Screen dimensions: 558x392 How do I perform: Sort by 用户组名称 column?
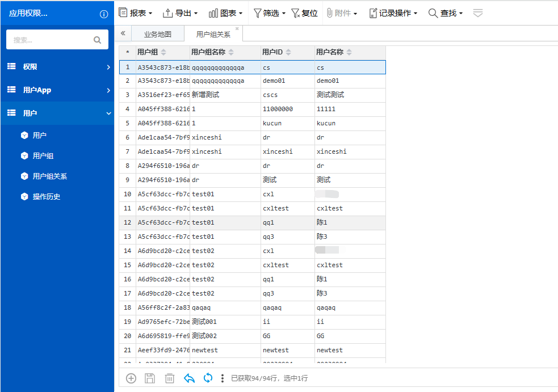tap(231, 52)
